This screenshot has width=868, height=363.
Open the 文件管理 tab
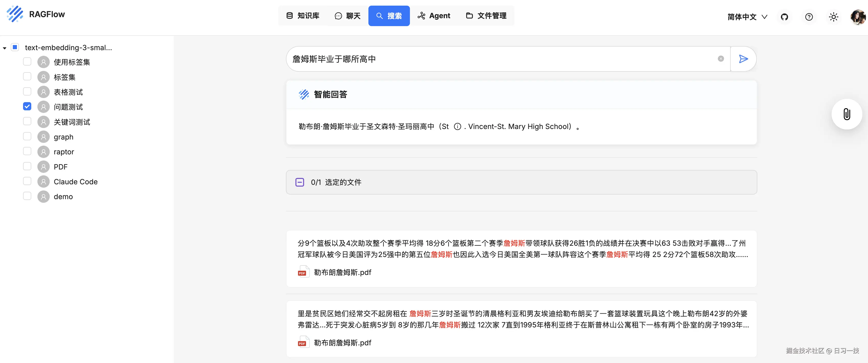click(486, 16)
